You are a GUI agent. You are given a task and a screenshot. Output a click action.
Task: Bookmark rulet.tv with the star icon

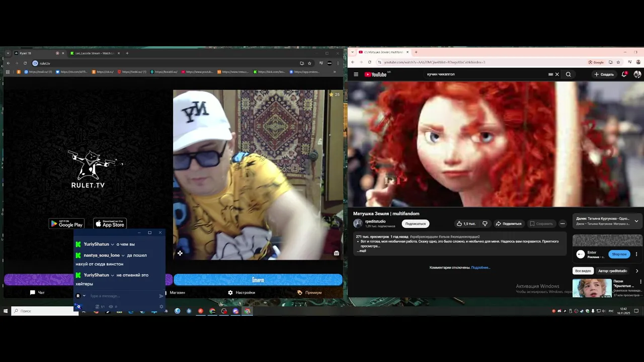coord(309,63)
